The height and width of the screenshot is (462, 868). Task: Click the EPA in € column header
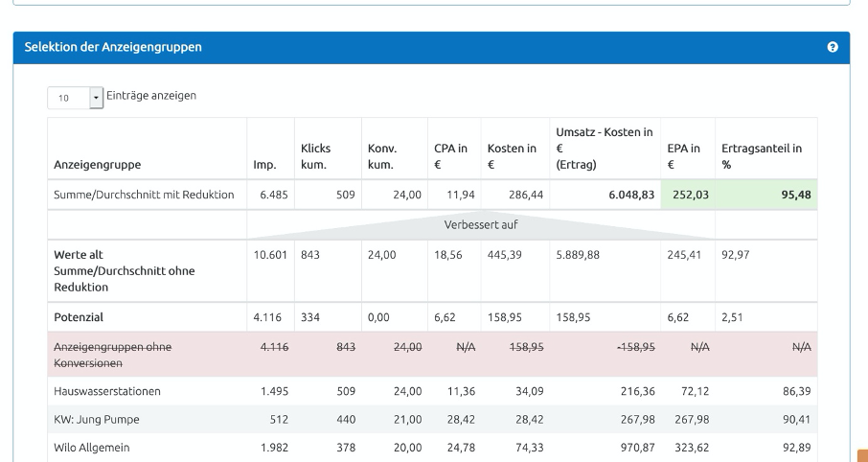[683, 156]
